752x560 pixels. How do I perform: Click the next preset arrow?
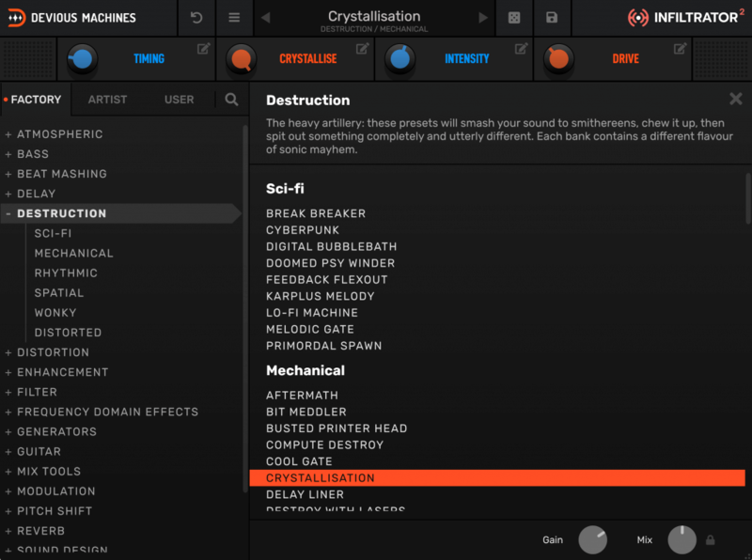485,17
